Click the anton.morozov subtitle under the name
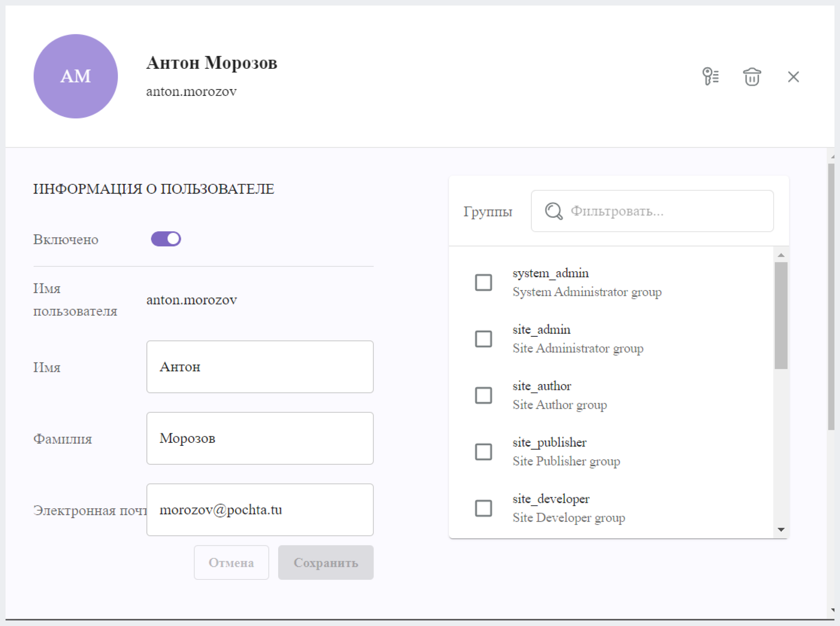The image size is (840, 626). coord(191,91)
